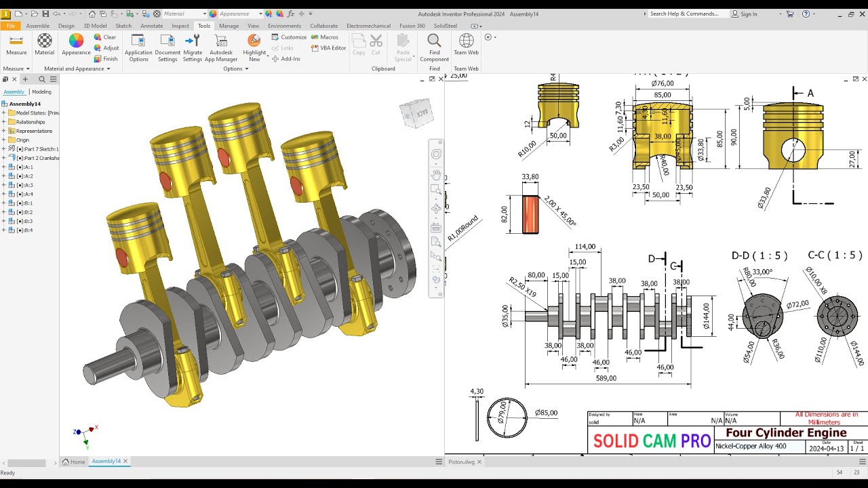Expand the Relationships folder
The height and width of the screenshot is (488, 868).
click(3, 122)
